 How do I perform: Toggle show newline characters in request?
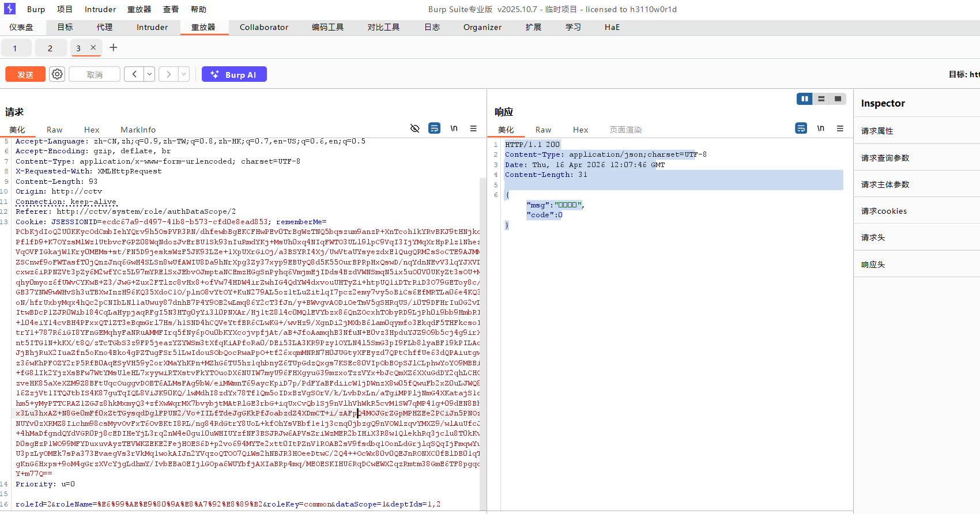pyautogui.click(x=454, y=128)
